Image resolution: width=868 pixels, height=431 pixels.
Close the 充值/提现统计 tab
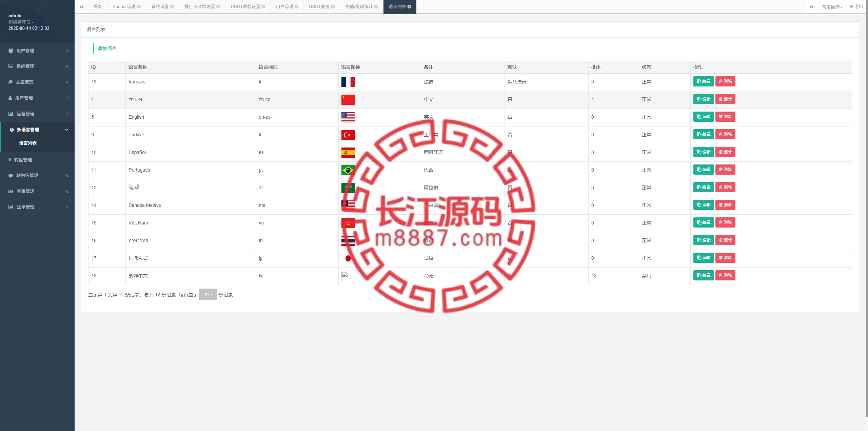point(376,7)
